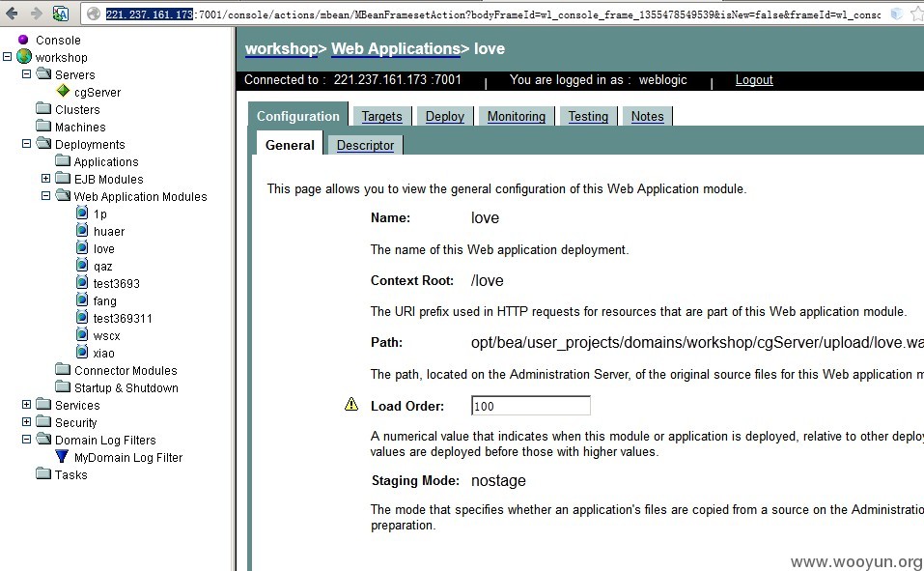
Task: Expand the EJB Modules node
Action: click(46, 178)
